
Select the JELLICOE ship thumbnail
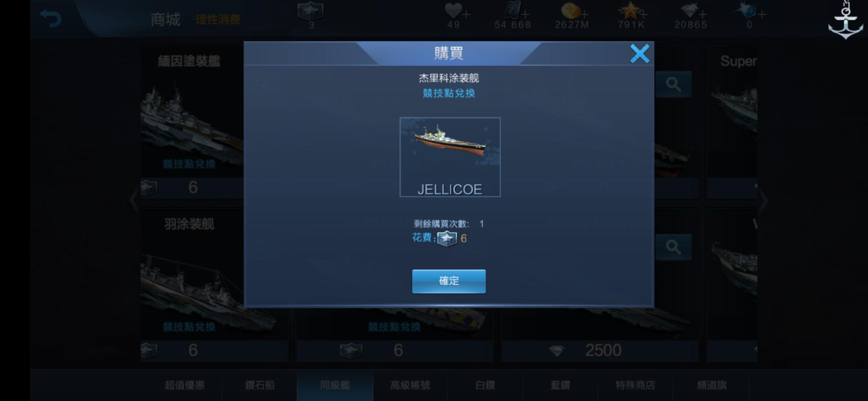coord(450,157)
